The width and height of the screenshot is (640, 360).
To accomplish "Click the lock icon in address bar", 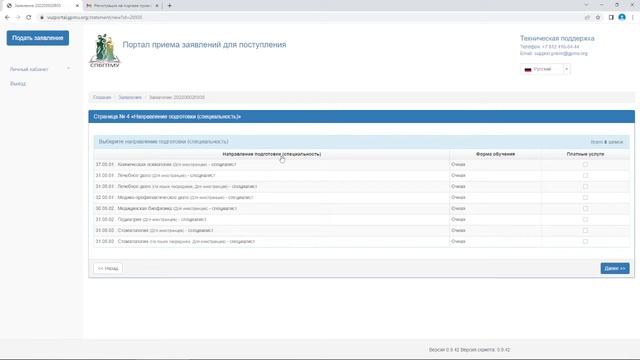I will (41, 18).
